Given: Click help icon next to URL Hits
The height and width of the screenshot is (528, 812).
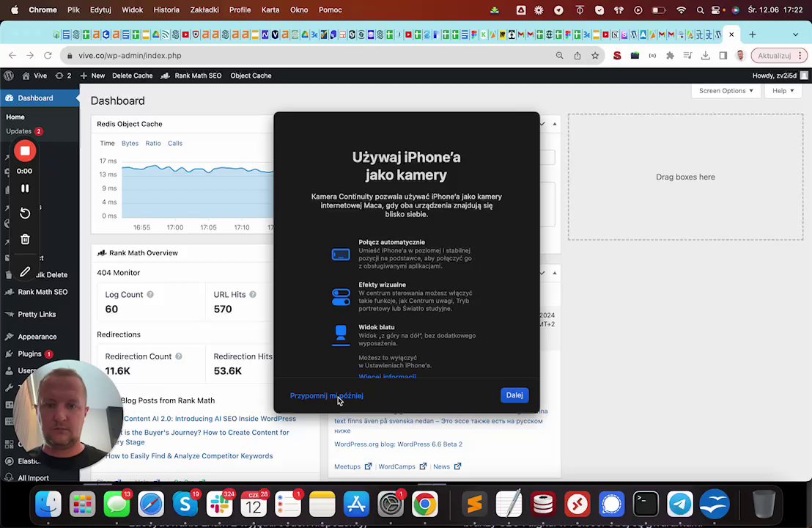Looking at the screenshot, I should [x=253, y=294].
